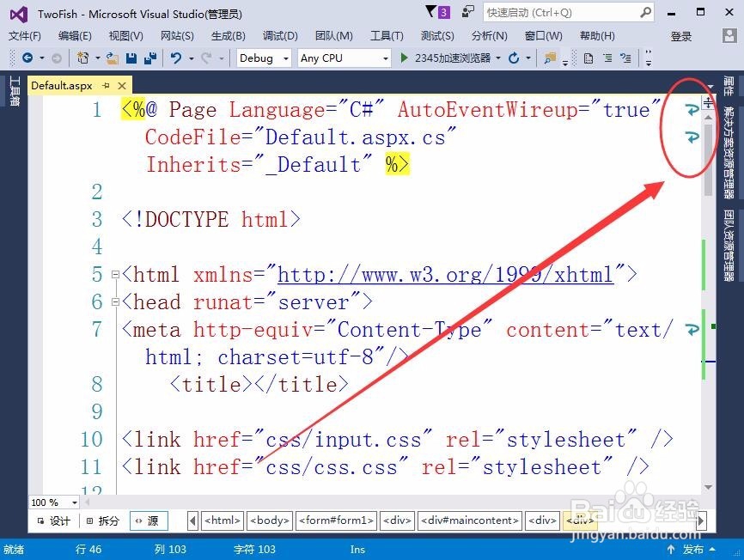This screenshot has height=560, width=744.
Task: Open the 帮助(H) menu
Action: [x=597, y=36]
